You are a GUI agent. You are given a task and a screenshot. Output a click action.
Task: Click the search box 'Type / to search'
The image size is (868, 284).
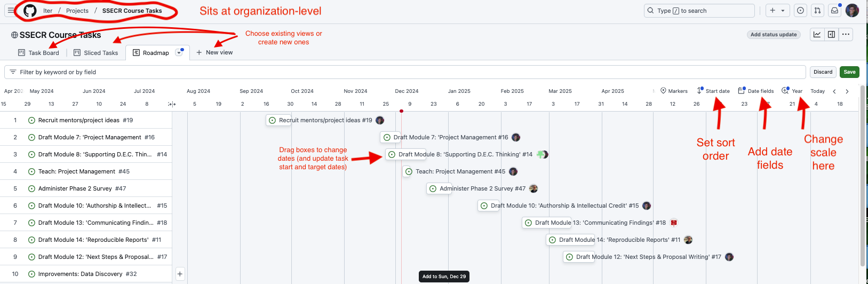click(x=699, y=11)
